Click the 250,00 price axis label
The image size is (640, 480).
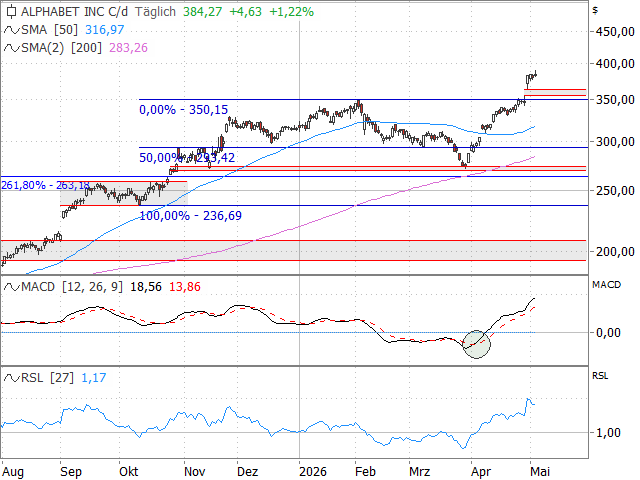tap(615, 191)
